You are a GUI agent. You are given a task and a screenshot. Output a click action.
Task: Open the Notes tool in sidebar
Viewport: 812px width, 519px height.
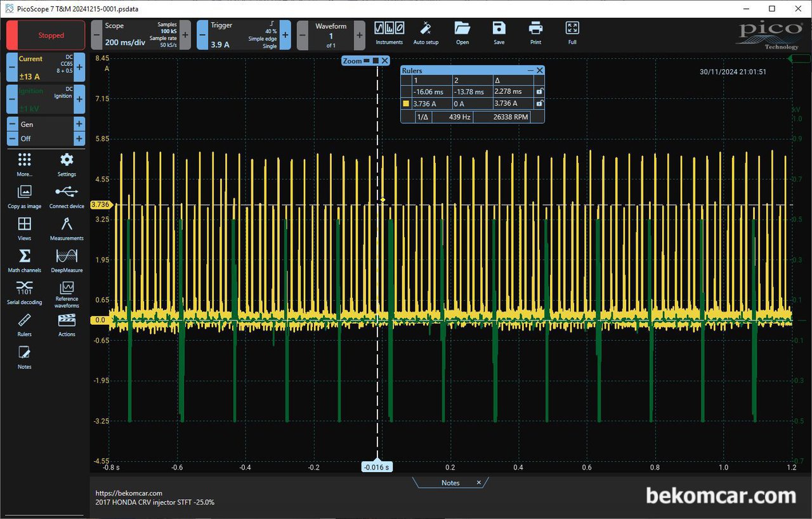24,357
